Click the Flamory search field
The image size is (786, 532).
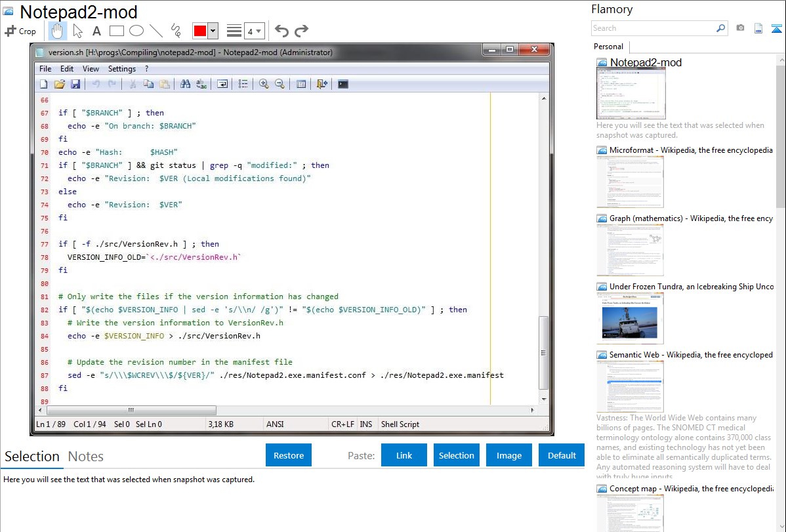tap(653, 28)
